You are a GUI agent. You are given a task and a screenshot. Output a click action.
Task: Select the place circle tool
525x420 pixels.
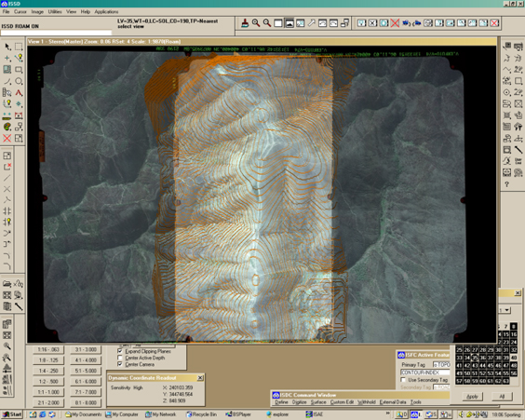(x=20, y=81)
